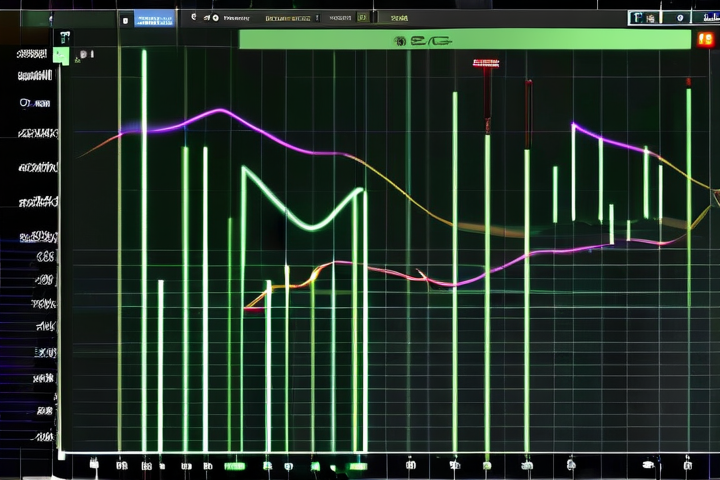
Task: Click the far-right icon in the top toolbar
Action: tap(706, 18)
